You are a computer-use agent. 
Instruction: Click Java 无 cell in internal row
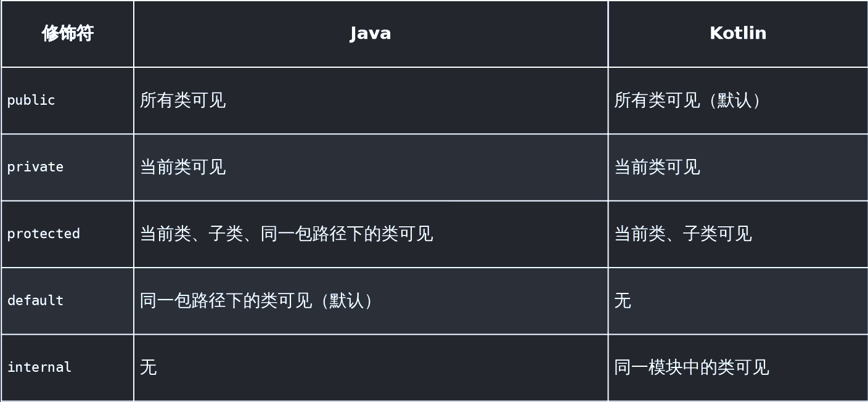(x=371, y=367)
